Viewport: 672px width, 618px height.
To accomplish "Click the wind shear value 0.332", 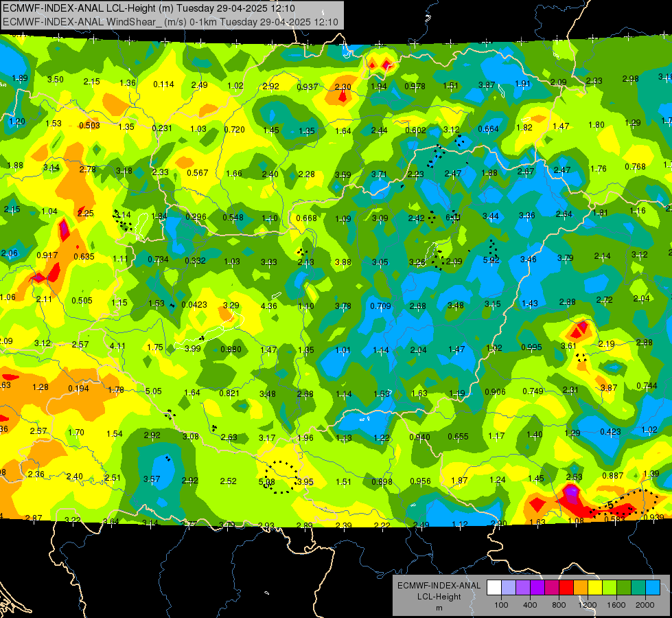I will pyautogui.click(x=195, y=260).
